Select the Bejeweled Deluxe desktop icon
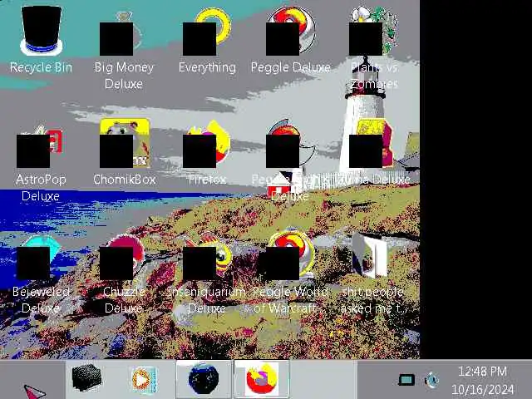The image size is (532, 399). coord(38,258)
